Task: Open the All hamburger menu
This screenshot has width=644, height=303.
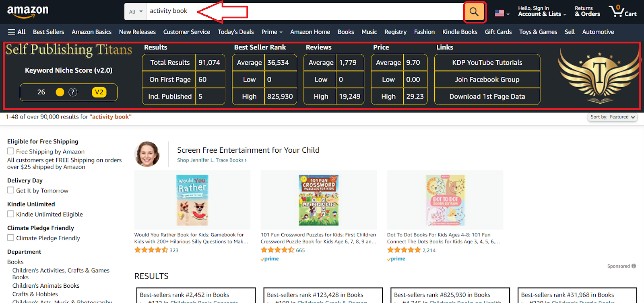Action: [x=17, y=32]
